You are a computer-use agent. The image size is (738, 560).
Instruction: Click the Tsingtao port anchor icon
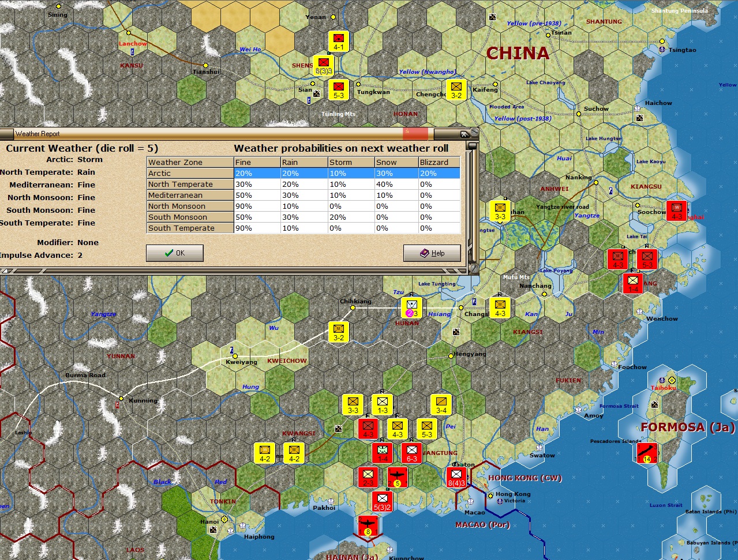(x=662, y=50)
